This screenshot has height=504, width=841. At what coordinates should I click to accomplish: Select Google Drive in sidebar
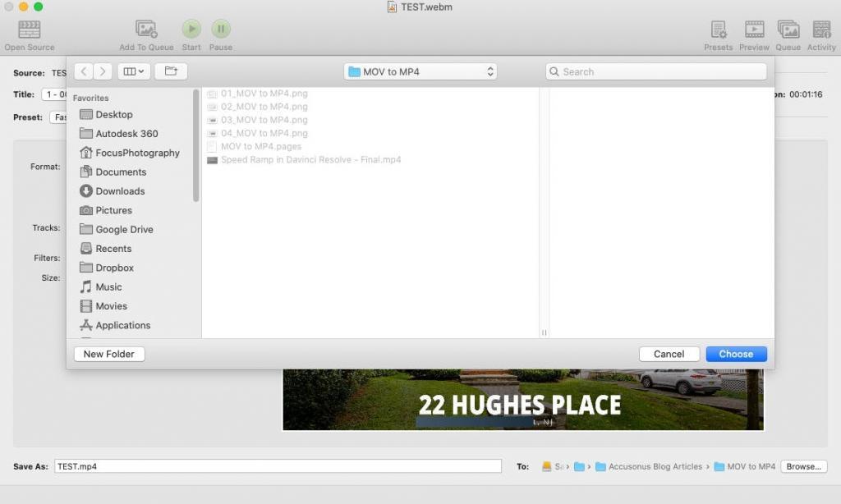point(117,230)
